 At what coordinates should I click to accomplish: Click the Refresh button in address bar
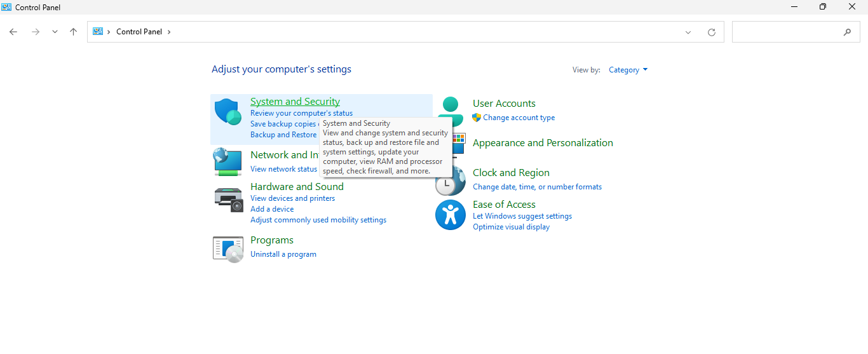click(711, 32)
